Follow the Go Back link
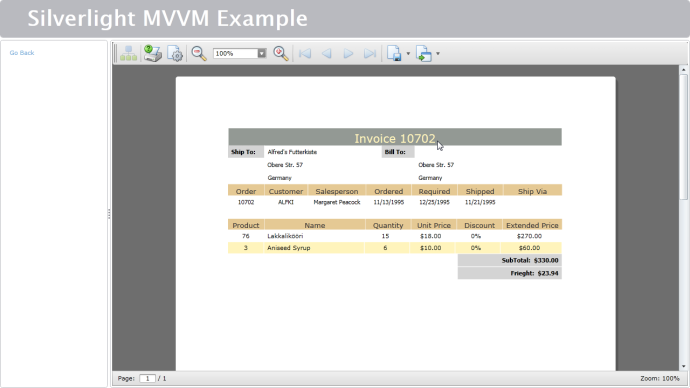This screenshot has width=690, height=388. point(22,52)
